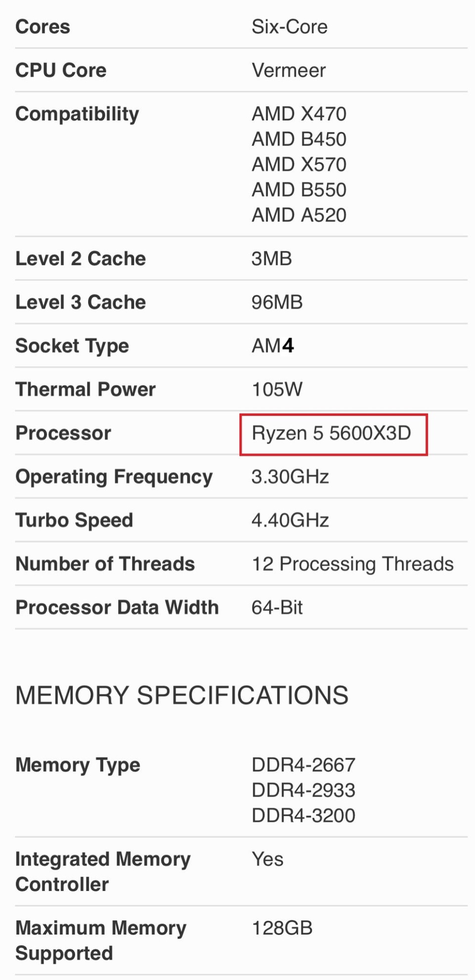Select the Vermeer CPU core value
The image size is (475, 980).
(x=288, y=70)
